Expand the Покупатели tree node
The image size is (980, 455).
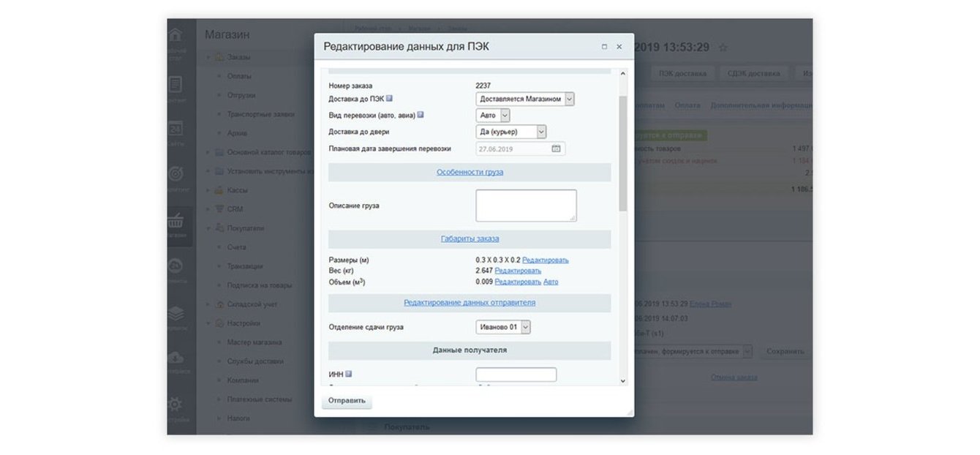pos(208,228)
